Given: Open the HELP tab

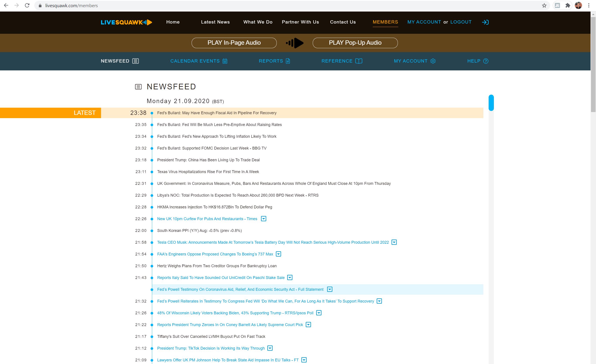Looking at the screenshot, I should 478,61.
